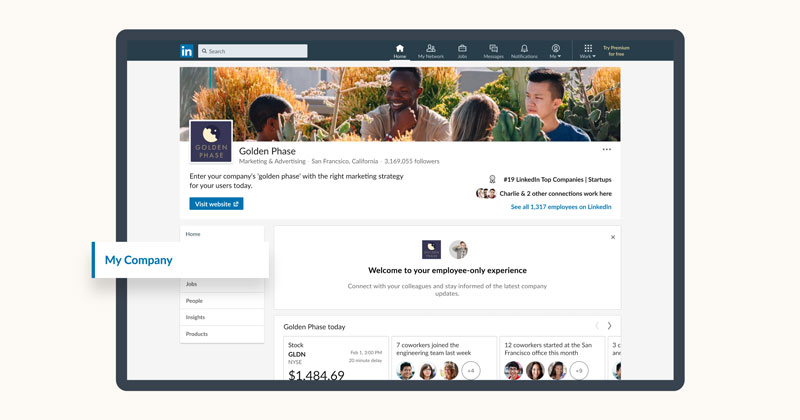This screenshot has width=800, height=420.
Task: Open the GLDN stock card
Action: coord(336,358)
